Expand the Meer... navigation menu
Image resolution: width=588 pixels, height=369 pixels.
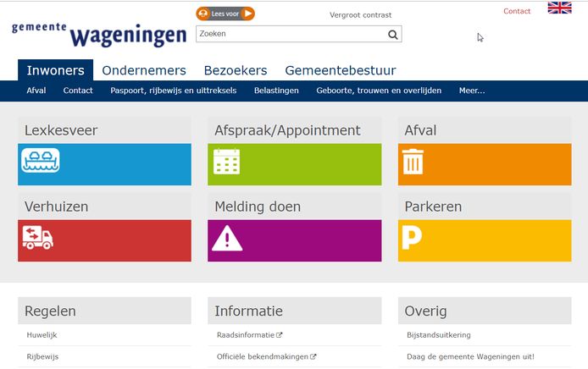(472, 91)
